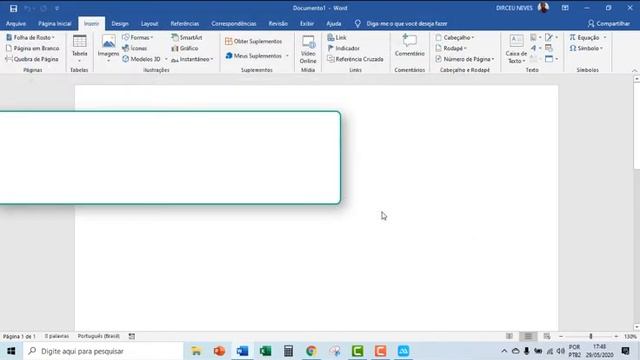Click the '0 palavras' word count
The image size is (640, 360).
coord(56,336)
